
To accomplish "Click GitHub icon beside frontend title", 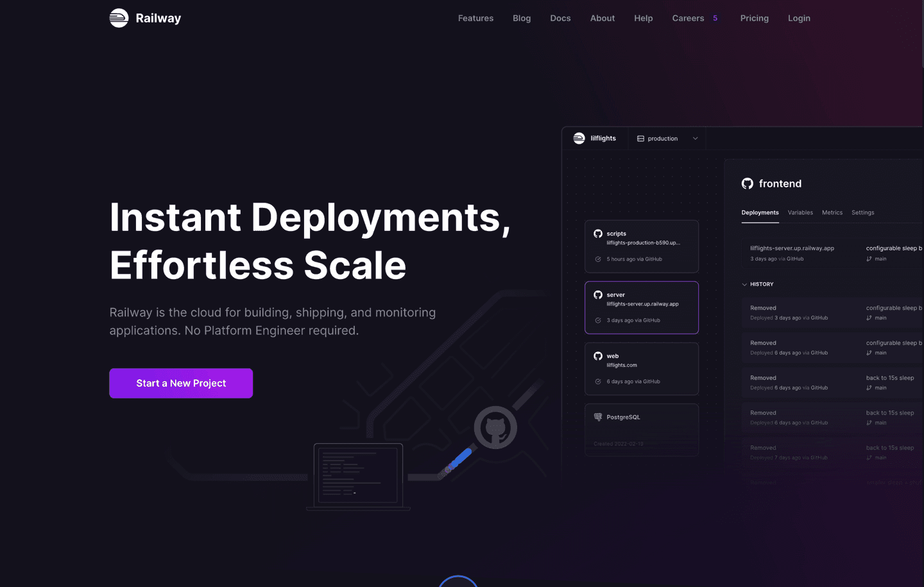I will point(748,184).
